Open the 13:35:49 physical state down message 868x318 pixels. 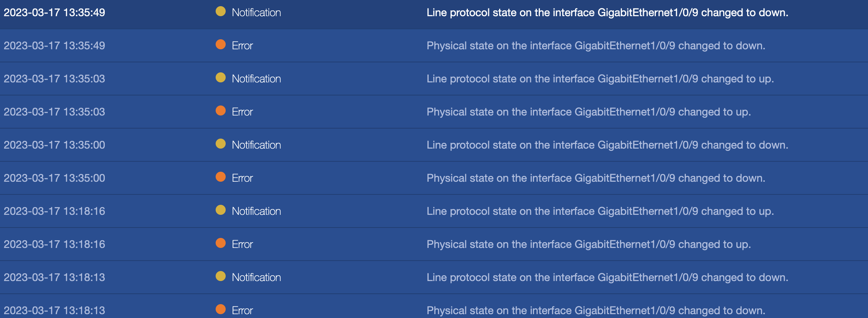[x=596, y=46]
